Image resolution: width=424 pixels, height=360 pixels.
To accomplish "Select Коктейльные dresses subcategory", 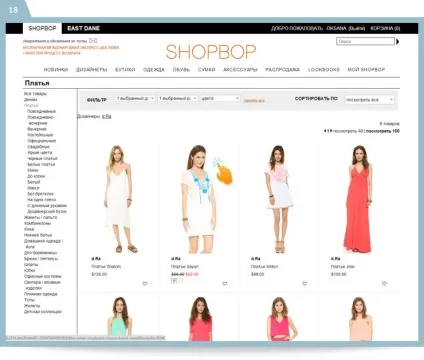I will [x=40, y=135].
